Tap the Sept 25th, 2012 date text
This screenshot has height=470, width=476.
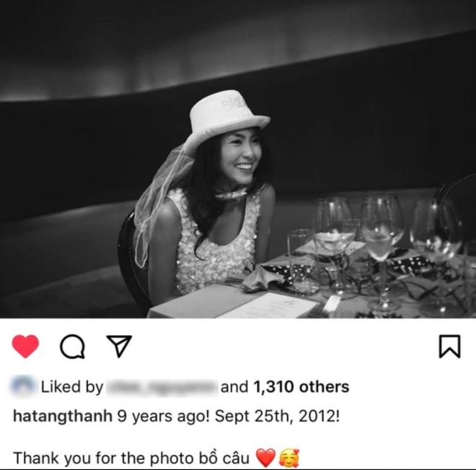click(x=277, y=417)
